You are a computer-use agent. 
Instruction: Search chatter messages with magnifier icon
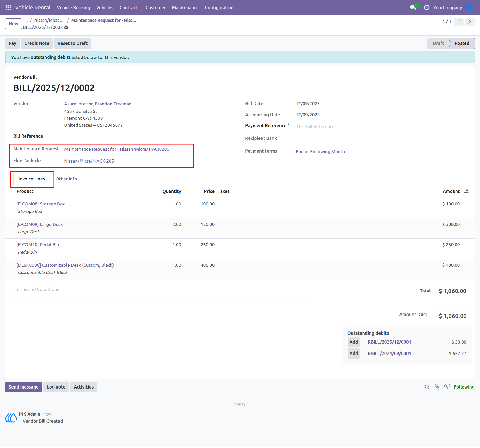click(427, 387)
